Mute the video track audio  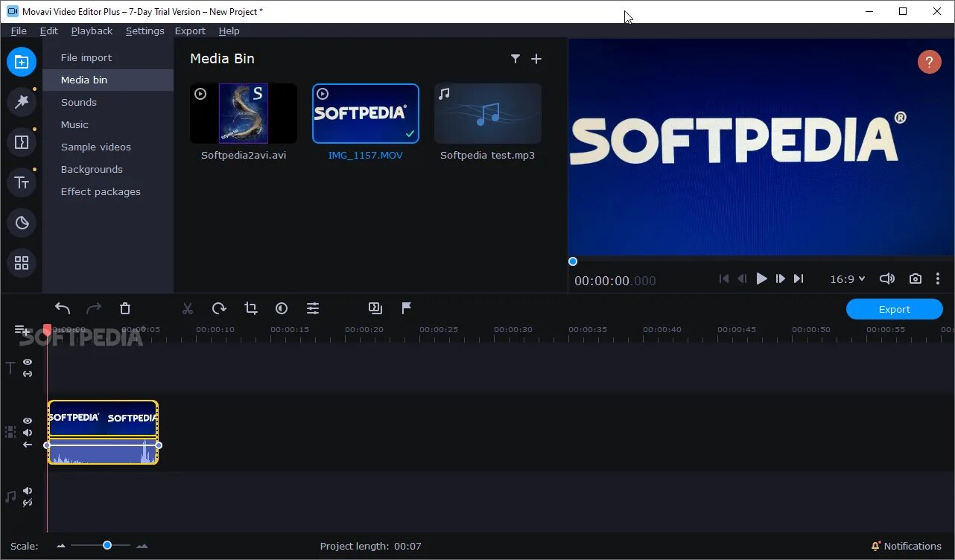point(28,433)
